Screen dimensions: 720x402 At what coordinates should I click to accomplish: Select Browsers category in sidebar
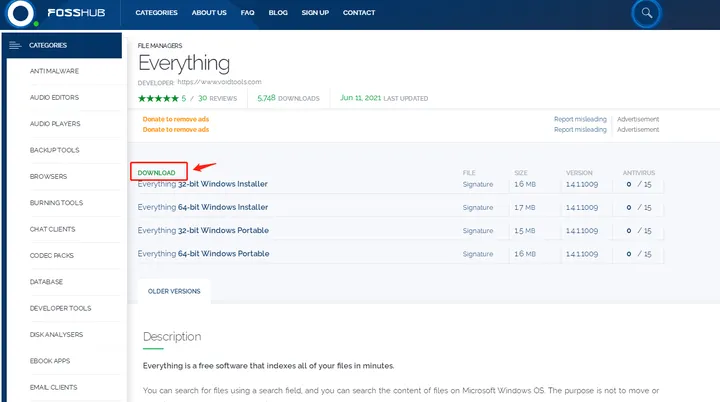coord(48,176)
